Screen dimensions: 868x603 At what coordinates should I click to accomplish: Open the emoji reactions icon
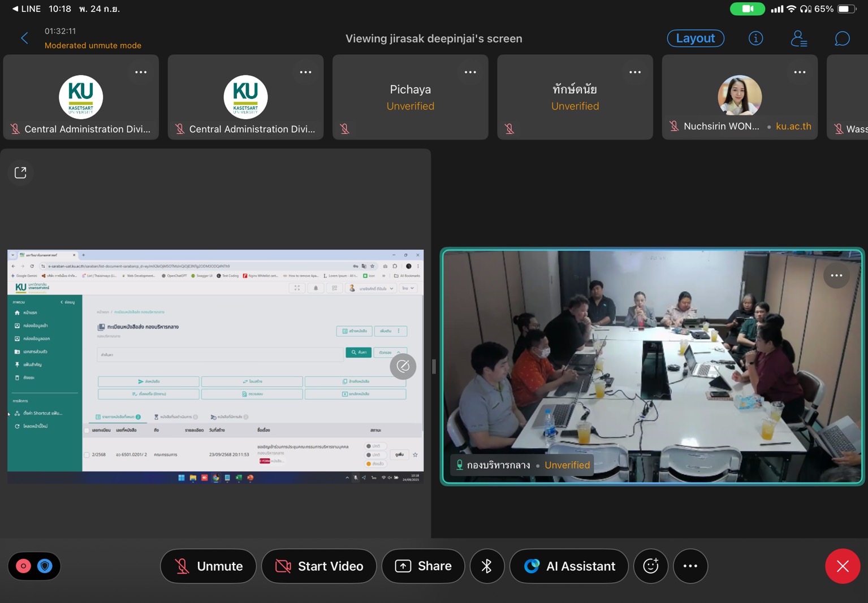pos(651,566)
